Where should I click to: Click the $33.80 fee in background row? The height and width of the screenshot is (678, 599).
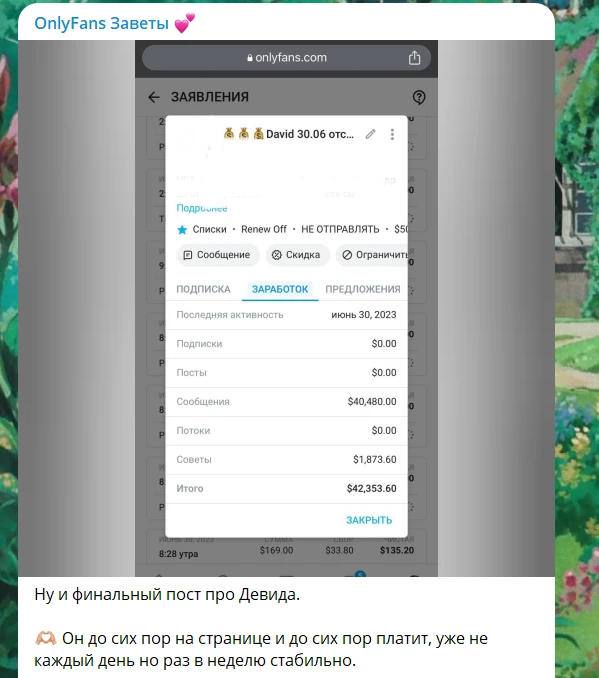339,550
